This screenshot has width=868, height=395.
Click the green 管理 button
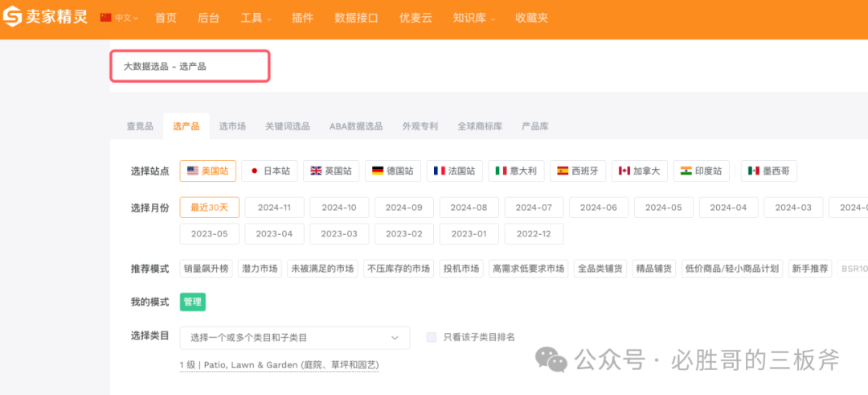click(193, 302)
